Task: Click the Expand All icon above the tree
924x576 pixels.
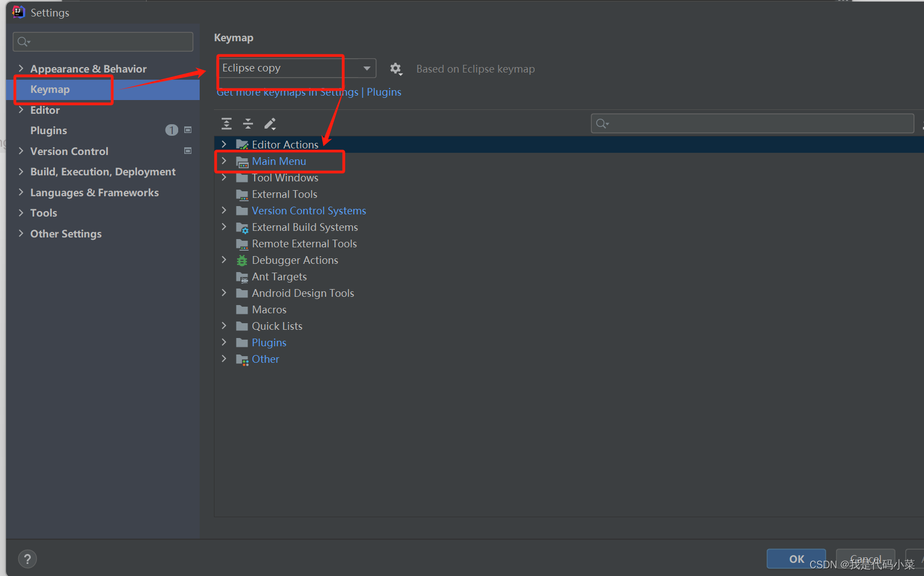Action: [227, 124]
